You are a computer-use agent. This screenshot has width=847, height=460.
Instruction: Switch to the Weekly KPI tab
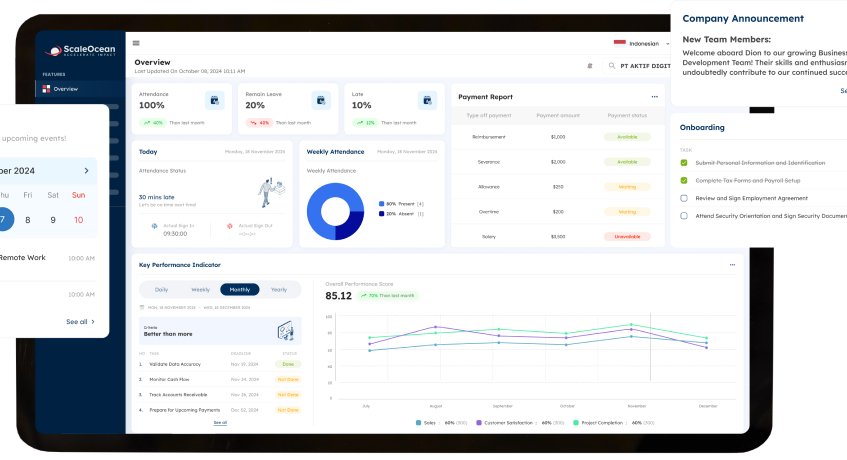200,289
